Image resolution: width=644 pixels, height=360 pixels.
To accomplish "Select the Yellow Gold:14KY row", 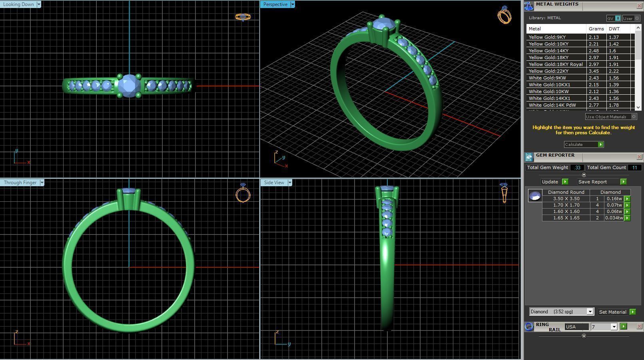I will [580, 50].
